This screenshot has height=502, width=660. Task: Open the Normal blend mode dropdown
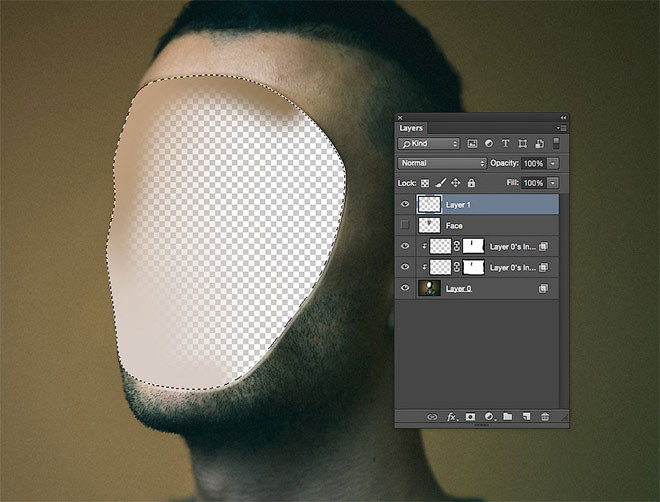pyautogui.click(x=442, y=163)
